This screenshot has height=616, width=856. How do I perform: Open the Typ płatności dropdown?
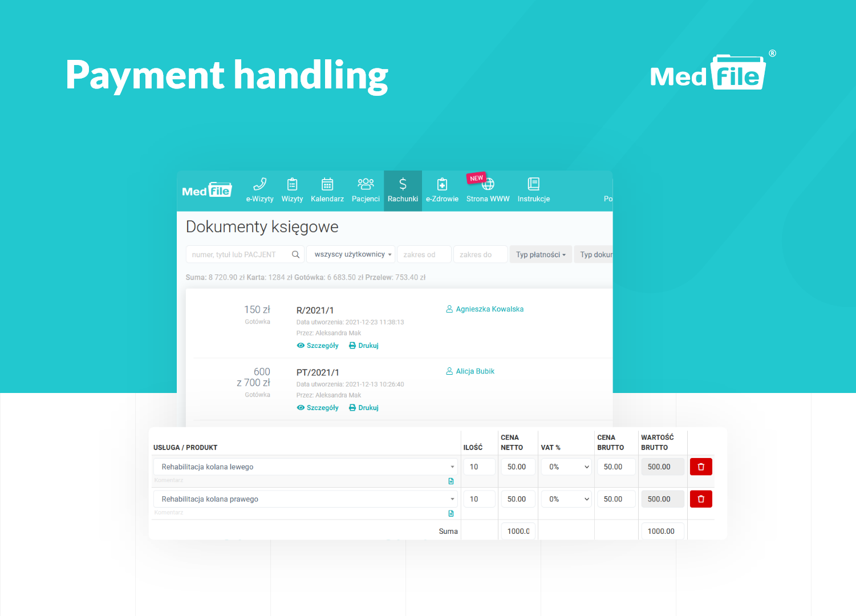(x=540, y=254)
